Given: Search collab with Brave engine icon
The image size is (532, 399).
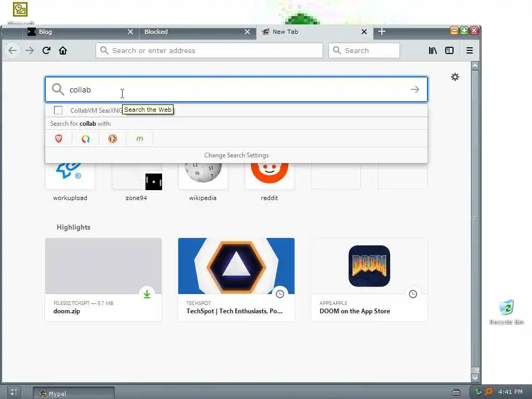Looking at the screenshot, I should (59, 138).
